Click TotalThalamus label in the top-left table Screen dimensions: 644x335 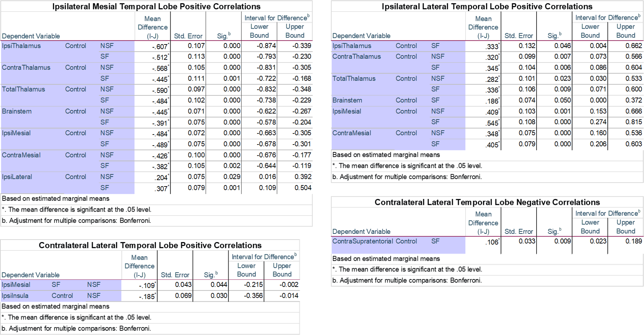[x=23, y=89]
